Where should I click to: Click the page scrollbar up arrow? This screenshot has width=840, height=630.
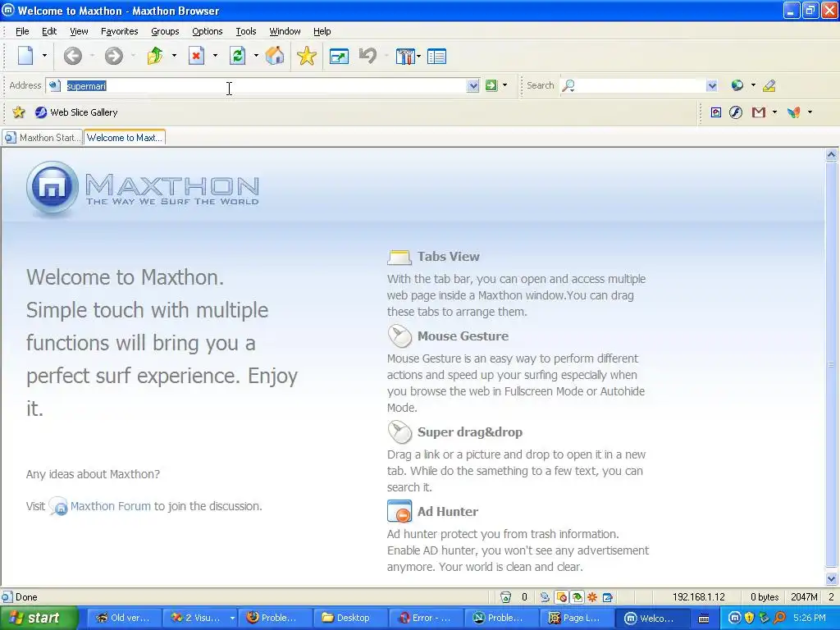point(832,155)
